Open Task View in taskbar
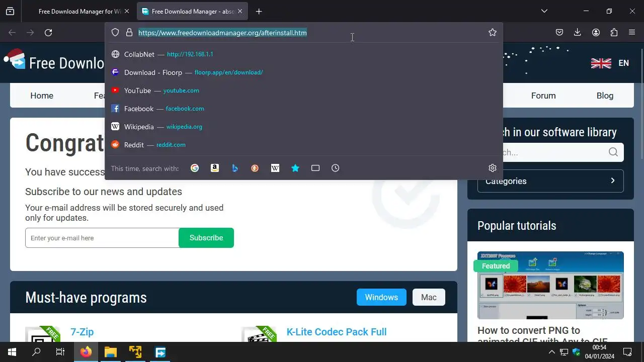Viewport: 644px width, 362px height. pos(60,352)
